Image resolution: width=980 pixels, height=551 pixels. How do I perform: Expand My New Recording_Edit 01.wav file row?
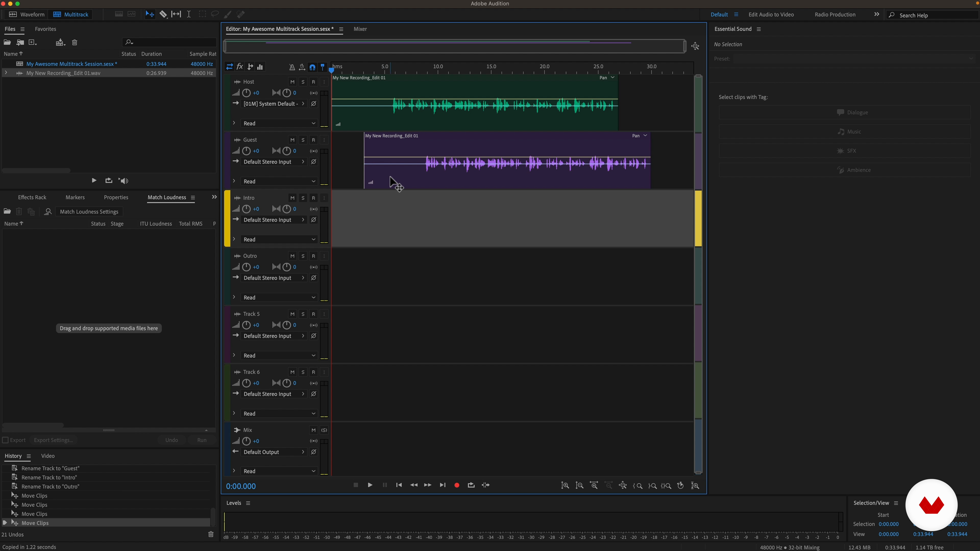click(x=6, y=73)
